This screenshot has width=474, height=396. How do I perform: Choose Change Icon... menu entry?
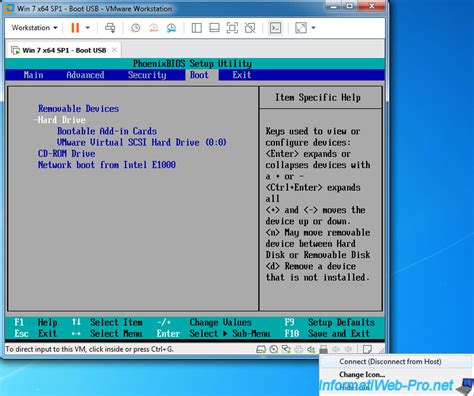pos(362,375)
